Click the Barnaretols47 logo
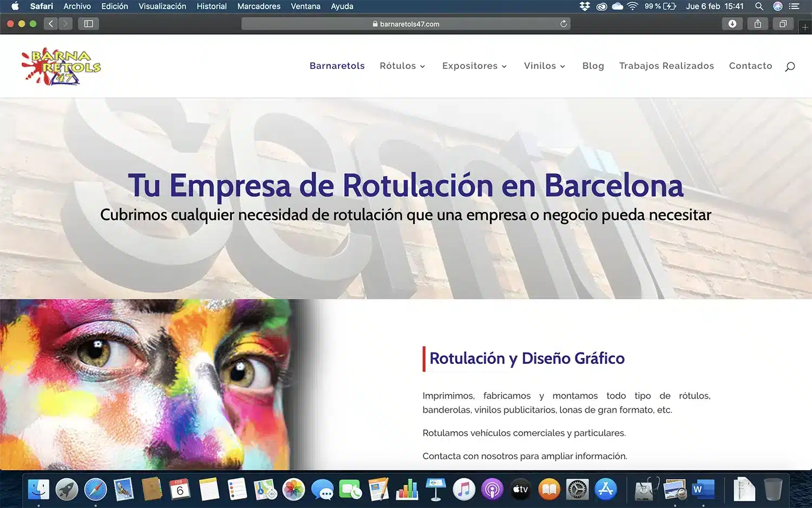The width and height of the screenshot is (812, 508). pyautogui.click(x=61, y=66)
